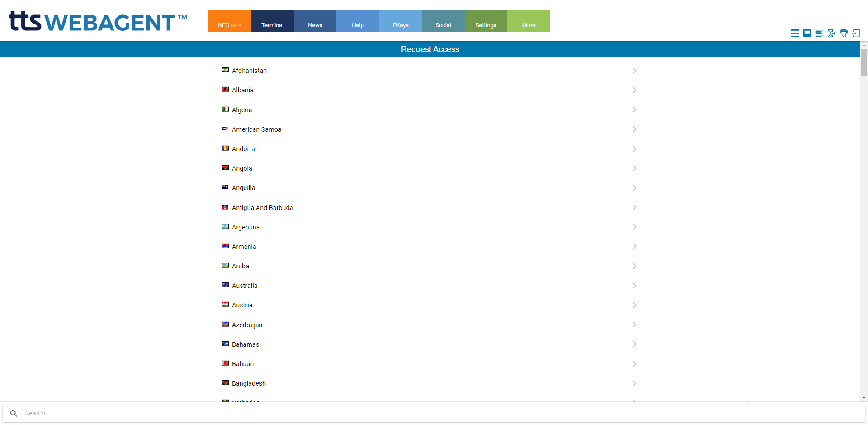This screenshot has height=425, width=868.
Task: Click the export email icon
Action: tap(832, 33)
